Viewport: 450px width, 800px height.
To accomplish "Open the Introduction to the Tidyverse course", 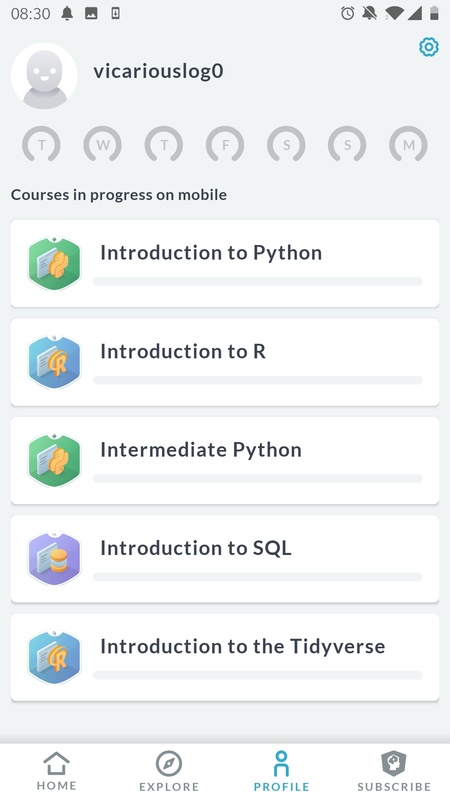I will (225, 658).
